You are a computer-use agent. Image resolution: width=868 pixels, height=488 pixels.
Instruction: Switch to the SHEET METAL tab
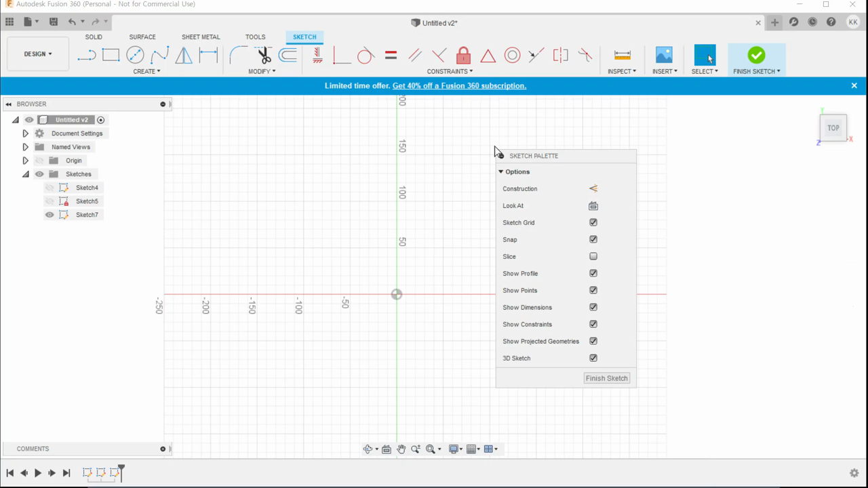click(201, 37)
